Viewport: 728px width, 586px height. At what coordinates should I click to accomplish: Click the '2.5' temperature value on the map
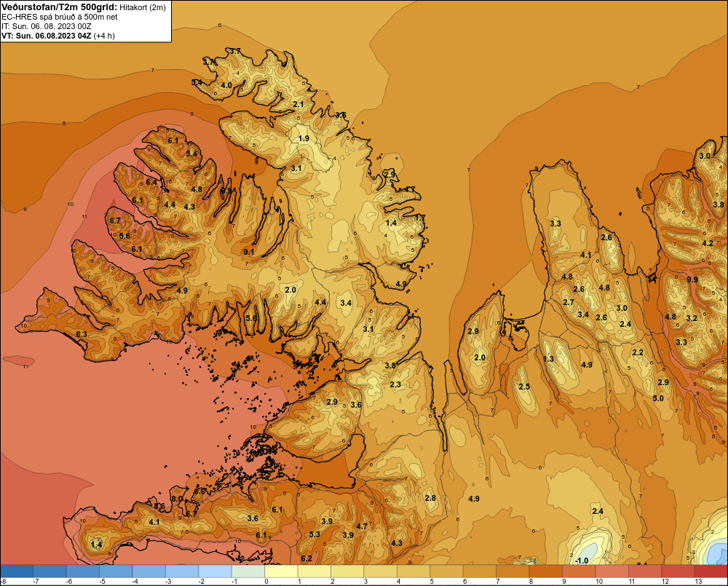[523, 387]
